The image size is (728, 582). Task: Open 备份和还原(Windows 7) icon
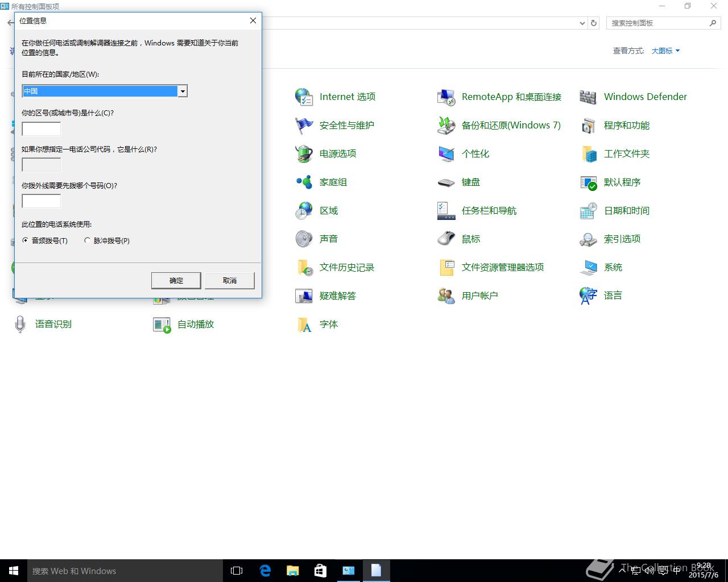446,125
